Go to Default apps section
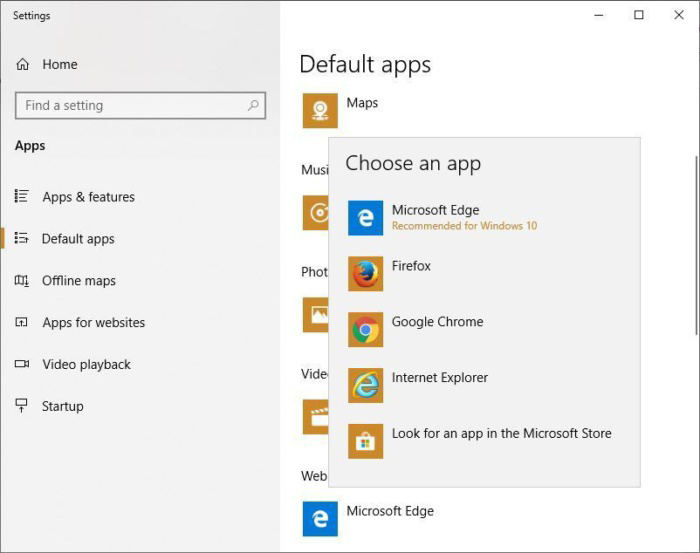This screenshot has width=700, height=553. pyautogui.click(x=78, y=239)
